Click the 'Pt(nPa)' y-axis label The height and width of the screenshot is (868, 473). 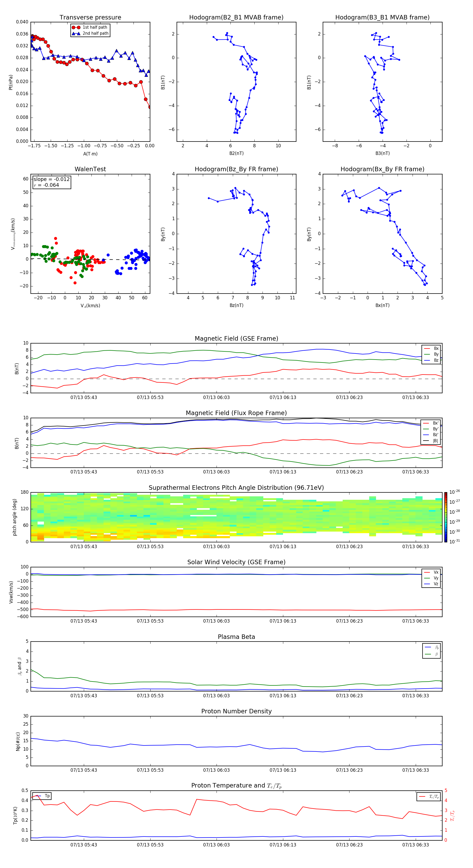point(11,82)
